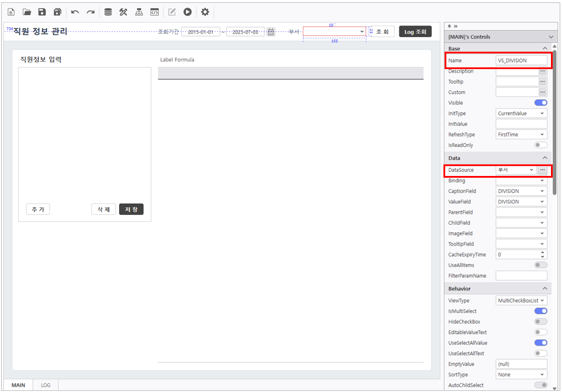Click the hierarchy tree diagram icon

[x=139, y=12]
